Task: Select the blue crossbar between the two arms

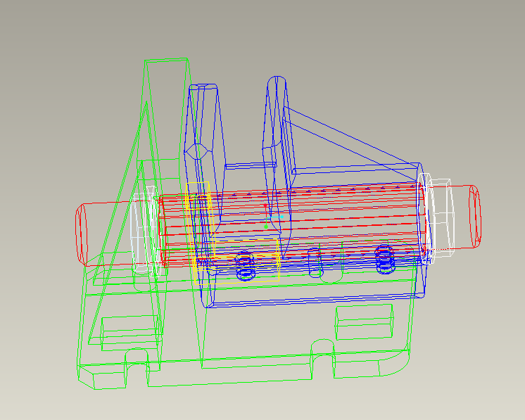Action: click(x=251, y=165)
